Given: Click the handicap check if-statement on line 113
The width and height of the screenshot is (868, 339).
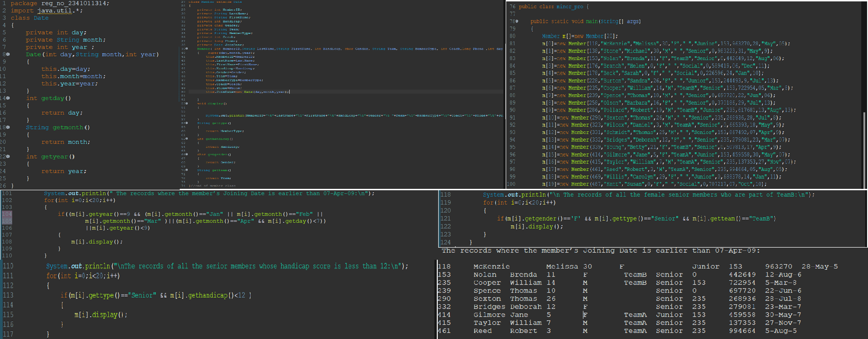Looking at the screenshot, I should point(156,295).
